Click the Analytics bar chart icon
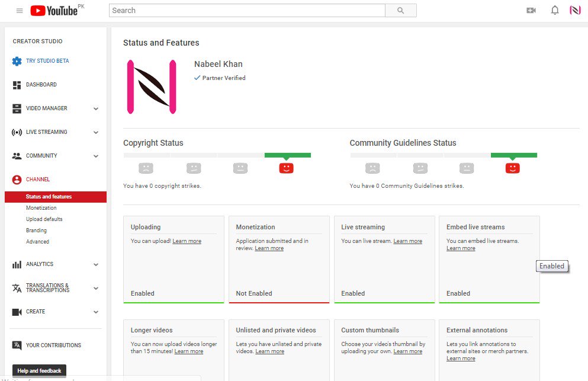 click(17, 265)
